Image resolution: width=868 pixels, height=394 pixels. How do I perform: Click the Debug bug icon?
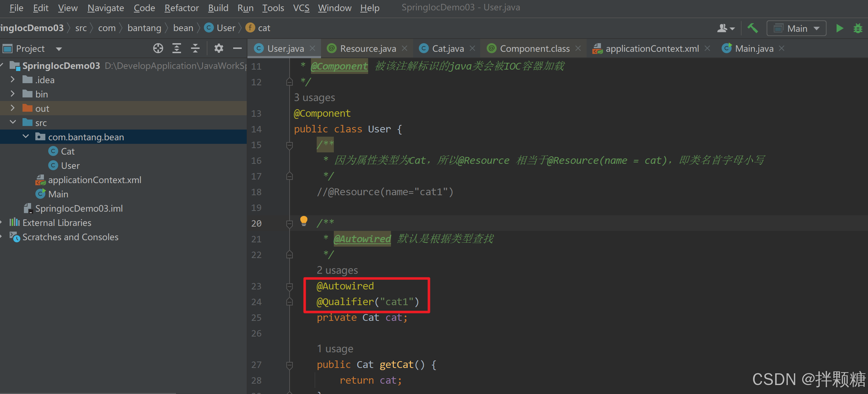pyautogui.click(x=858, y=28)
